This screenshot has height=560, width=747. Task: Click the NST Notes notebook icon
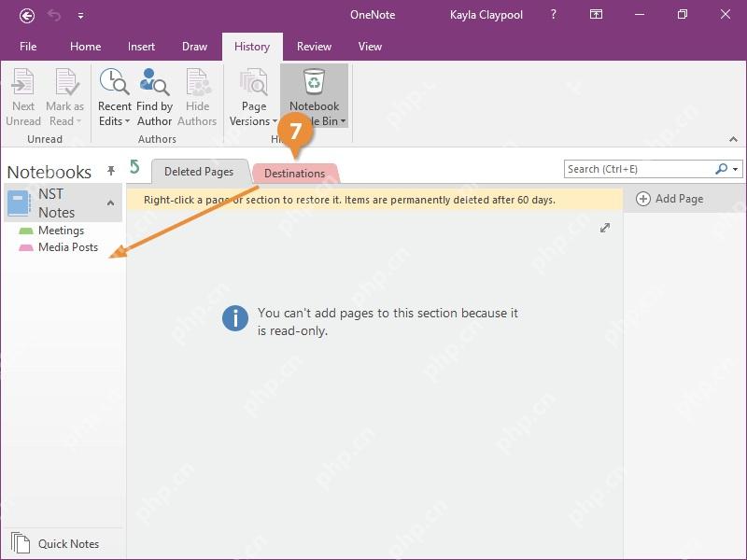click(19, 203)
